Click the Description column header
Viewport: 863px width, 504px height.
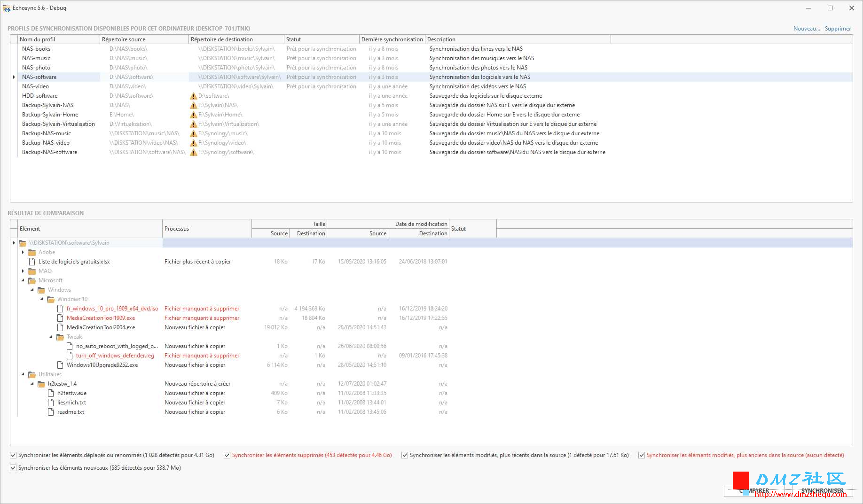tap(518, 39)
